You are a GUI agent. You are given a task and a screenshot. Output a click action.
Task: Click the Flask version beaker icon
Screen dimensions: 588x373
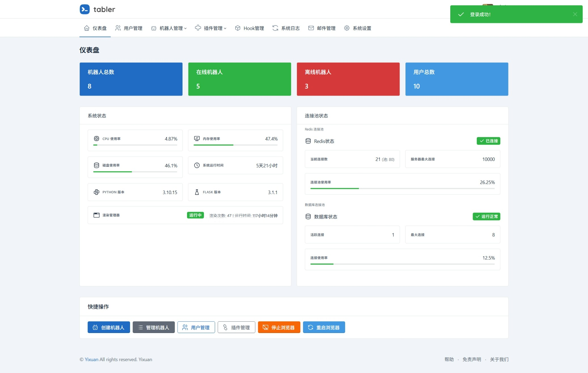click(x=197, y=192)
